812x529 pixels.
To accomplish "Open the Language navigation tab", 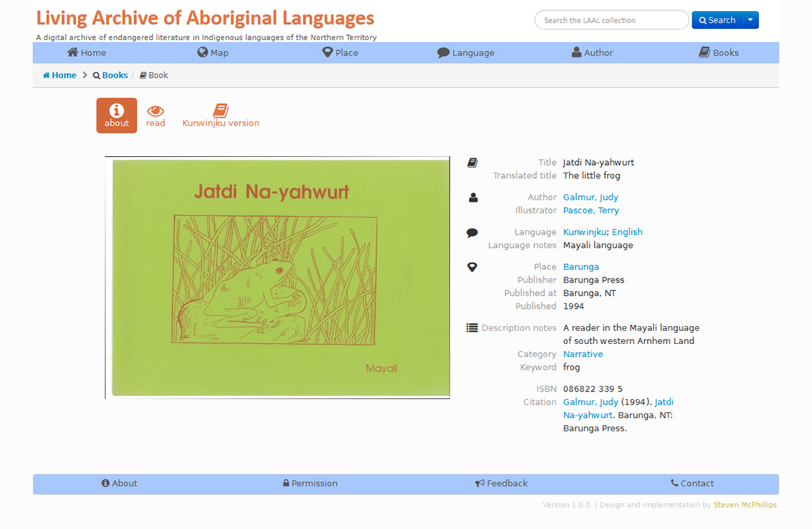I will click(465, 52).
